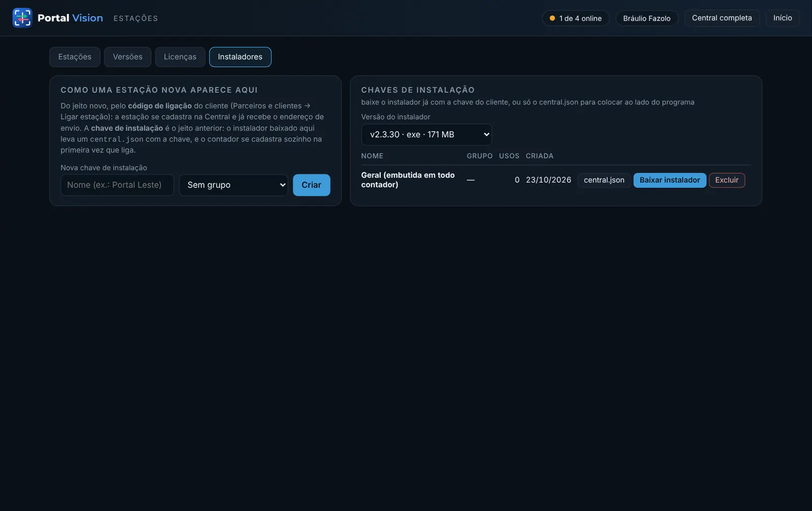Go to Início in header
The width and height of the screenshot is (812, 511).
point(783,18)
